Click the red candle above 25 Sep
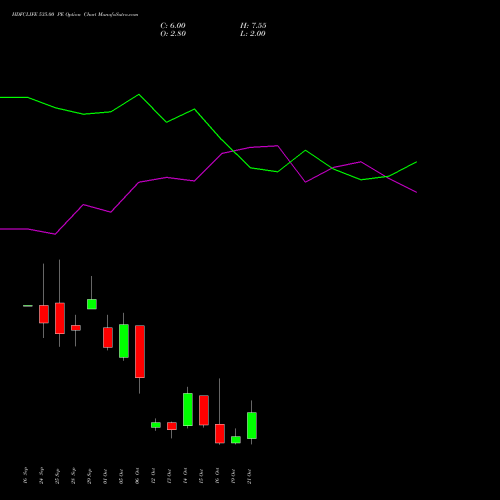This screenshot has height=500, width=500. coord(60,318)
